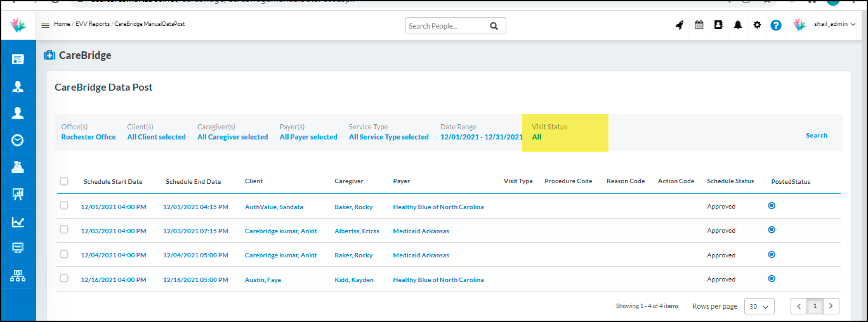Click the rocket icon in top bar

(680, 25)
